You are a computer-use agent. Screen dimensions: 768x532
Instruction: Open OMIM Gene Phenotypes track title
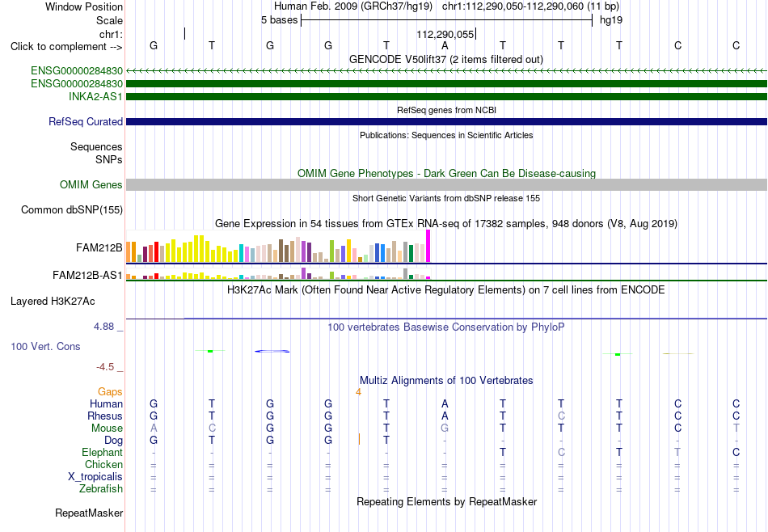pos(446,173)
